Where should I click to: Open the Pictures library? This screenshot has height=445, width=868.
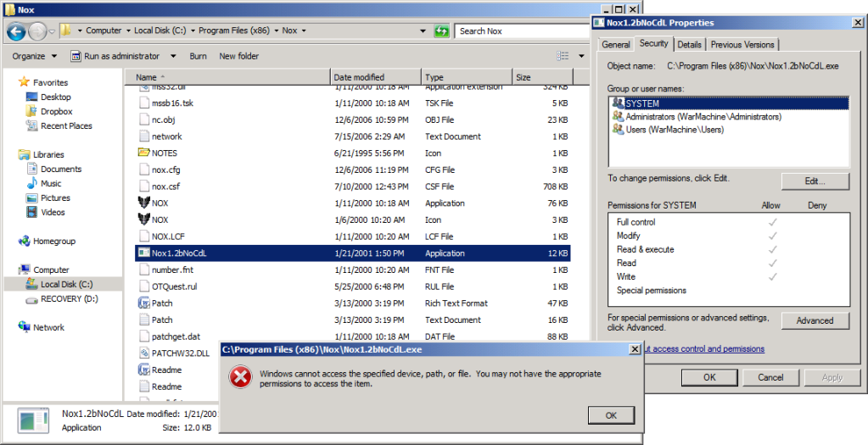[55, 197]
